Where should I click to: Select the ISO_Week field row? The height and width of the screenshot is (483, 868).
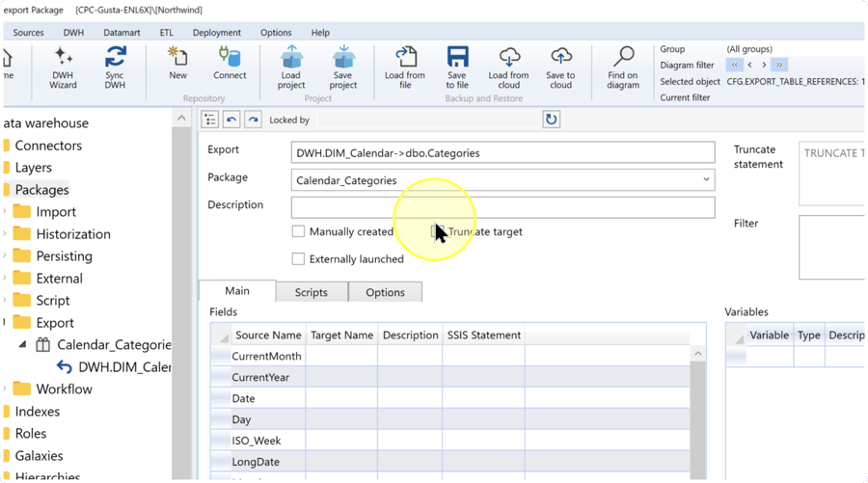pyautogui.click(x=450, y=441)
